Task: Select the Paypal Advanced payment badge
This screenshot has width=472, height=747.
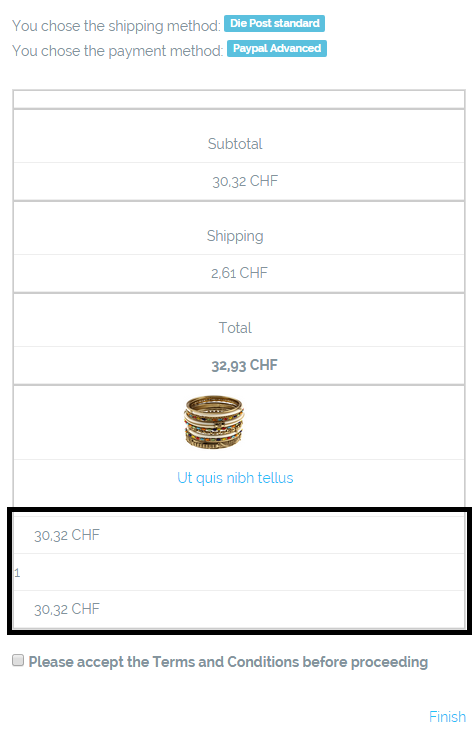Action: click(x=277, y=49)
